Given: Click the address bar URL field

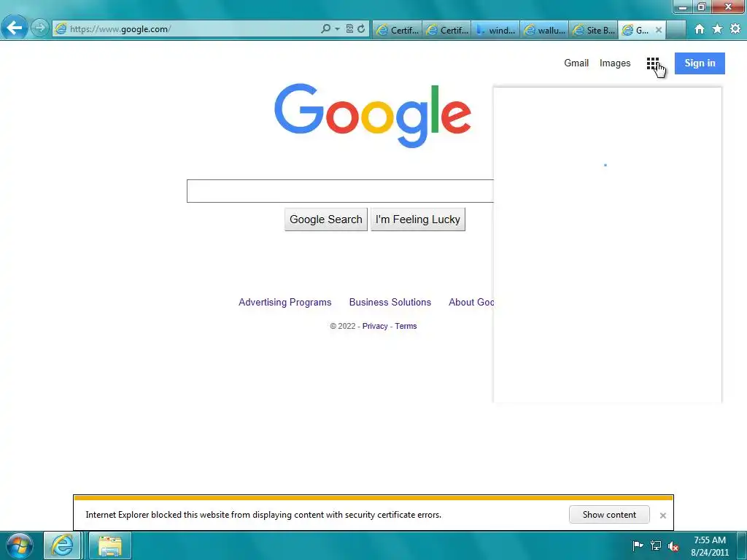Looking at the screenshot, I should (190, 29).
